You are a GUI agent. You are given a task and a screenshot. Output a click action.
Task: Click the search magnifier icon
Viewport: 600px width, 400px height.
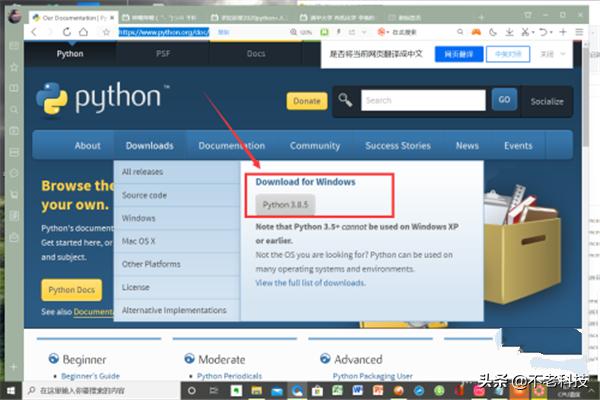pyautogui.click(x=345, y=100)
